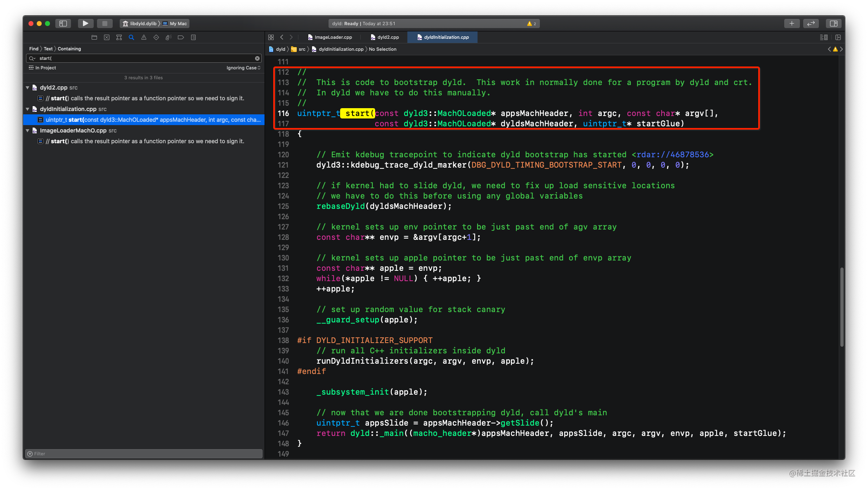The width and height of the screenshot is (868, 490).
Task: Open the Project navigator folder icon
Action: click(x=94, y=37)
